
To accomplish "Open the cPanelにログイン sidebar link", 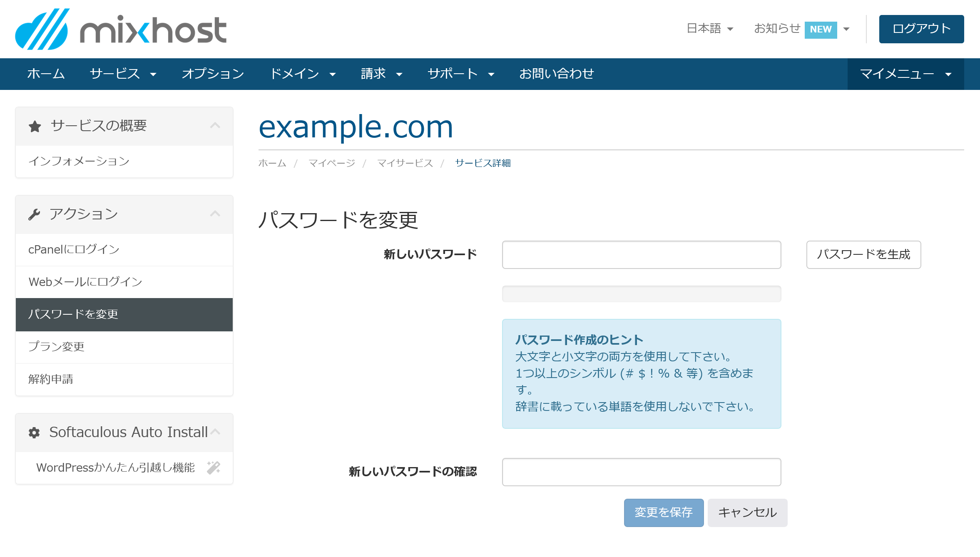I will pos(74,250).
